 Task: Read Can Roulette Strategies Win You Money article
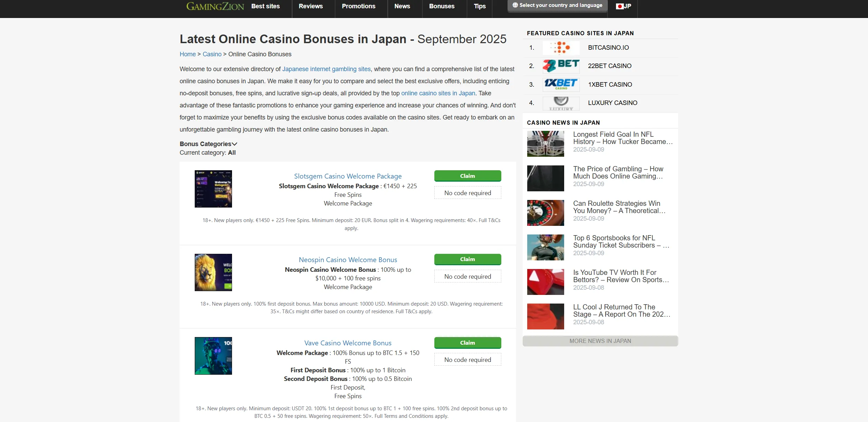click(619, 207)
